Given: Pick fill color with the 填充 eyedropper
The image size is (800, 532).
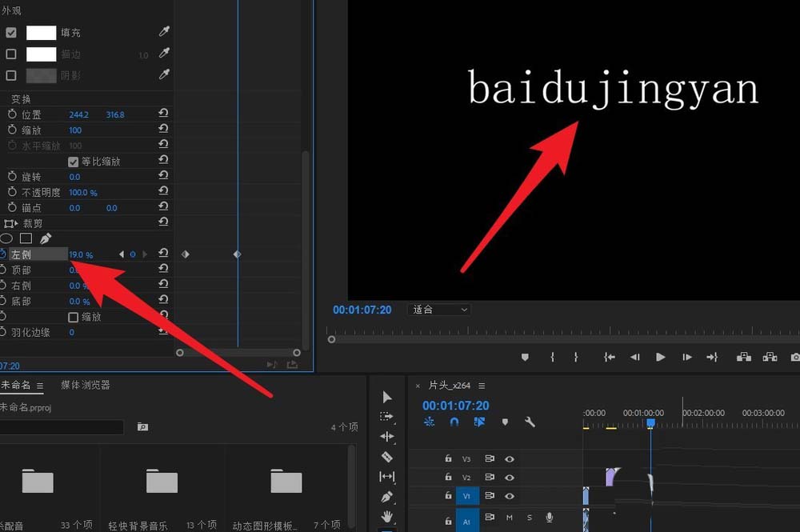Looking at the screenshot, I should pyautogui.click(x=164, y=32).
